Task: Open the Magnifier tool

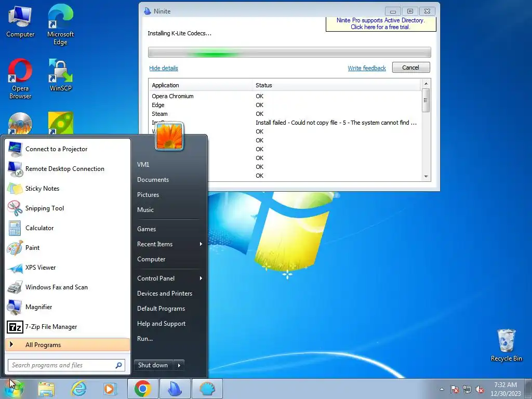Action: click(68, 307)
